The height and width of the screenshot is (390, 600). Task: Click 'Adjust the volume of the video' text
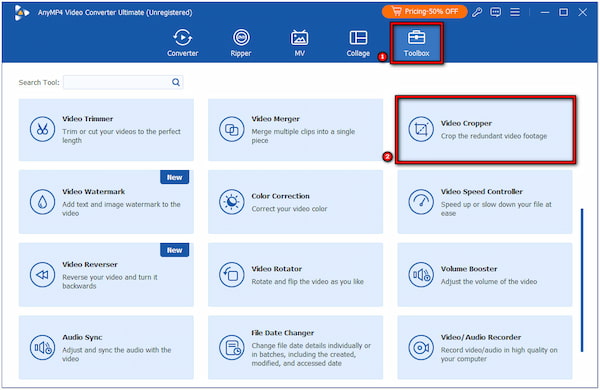[x=489, y=281]
